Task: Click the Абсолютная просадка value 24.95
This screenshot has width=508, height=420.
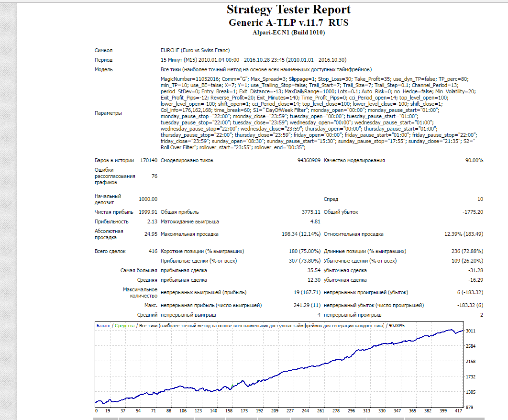Action: click(151, 234)
